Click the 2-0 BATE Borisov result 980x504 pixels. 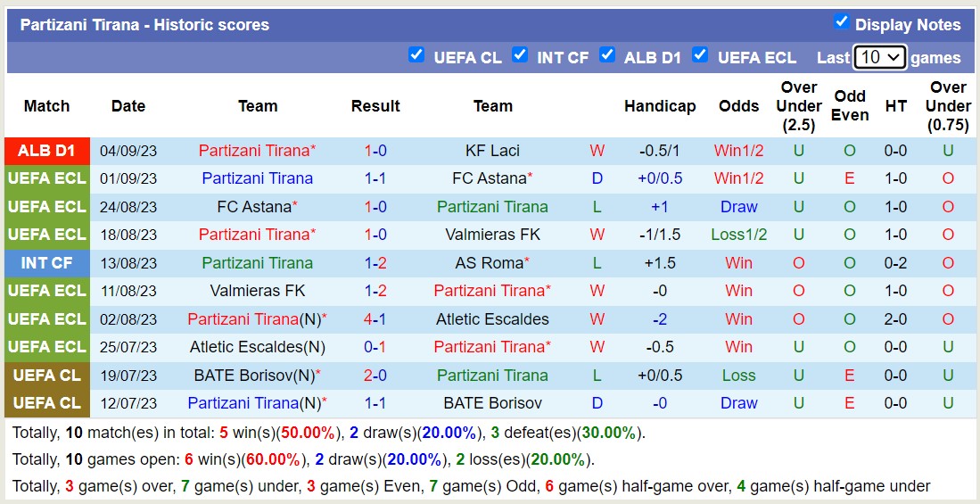click(x=375, y=376)
